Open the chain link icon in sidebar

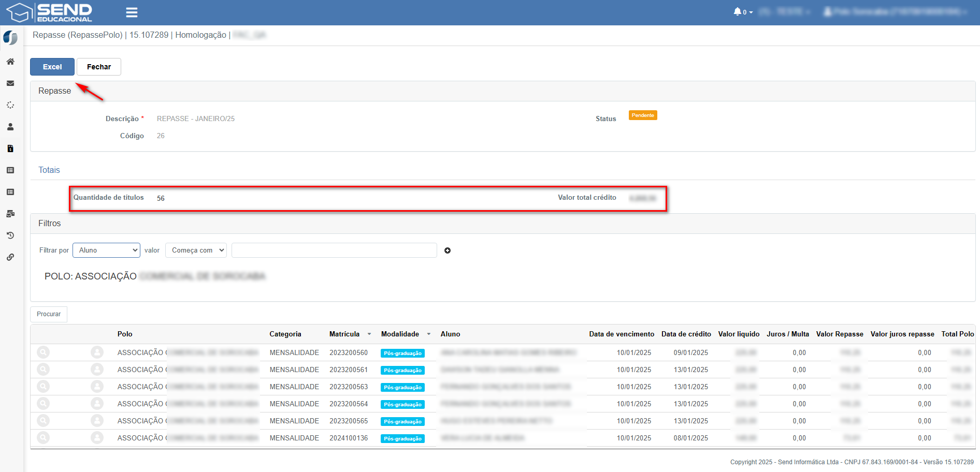point(10,257)
